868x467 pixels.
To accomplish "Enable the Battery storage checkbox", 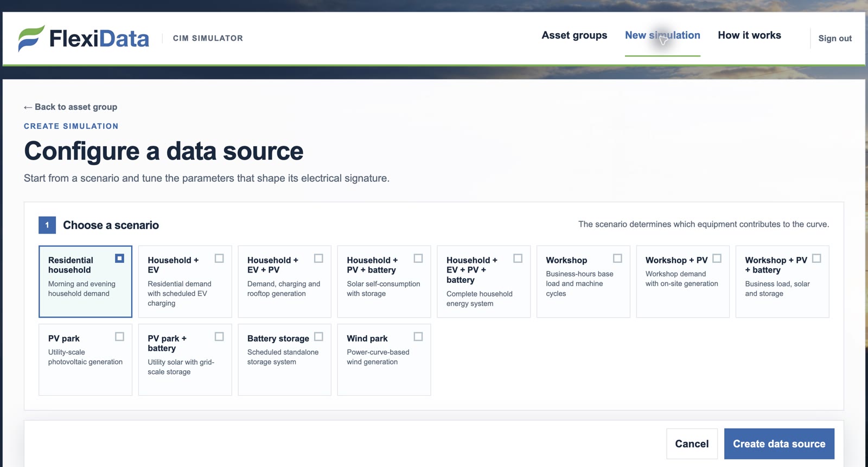I will pos(318,337).
